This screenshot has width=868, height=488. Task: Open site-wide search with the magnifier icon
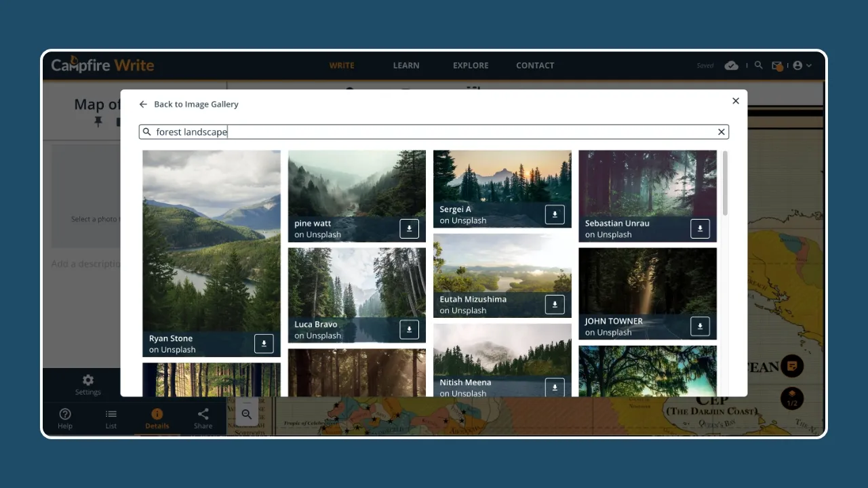point(758,65)
